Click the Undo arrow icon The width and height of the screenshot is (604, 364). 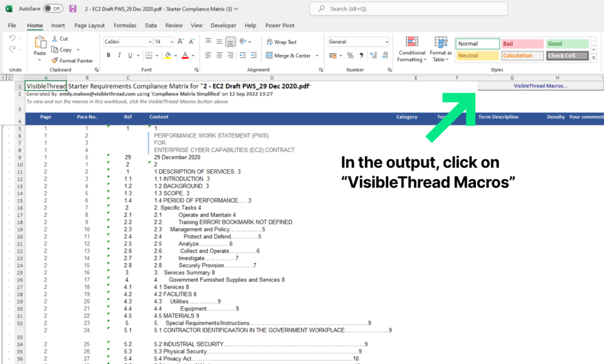12,38
